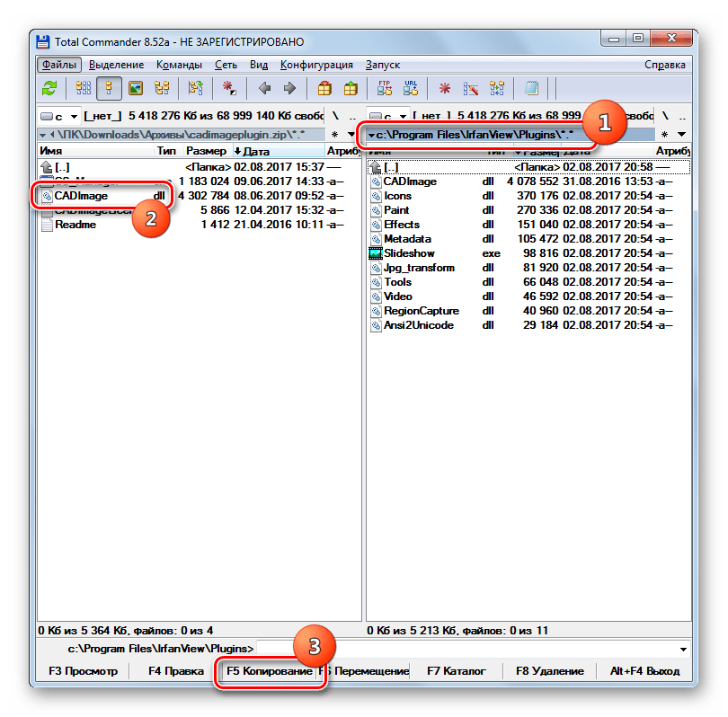The height and width of the screenshot is (717, 728).
Task: Open the URL new connection icon
Action: [x=411, y=88]
